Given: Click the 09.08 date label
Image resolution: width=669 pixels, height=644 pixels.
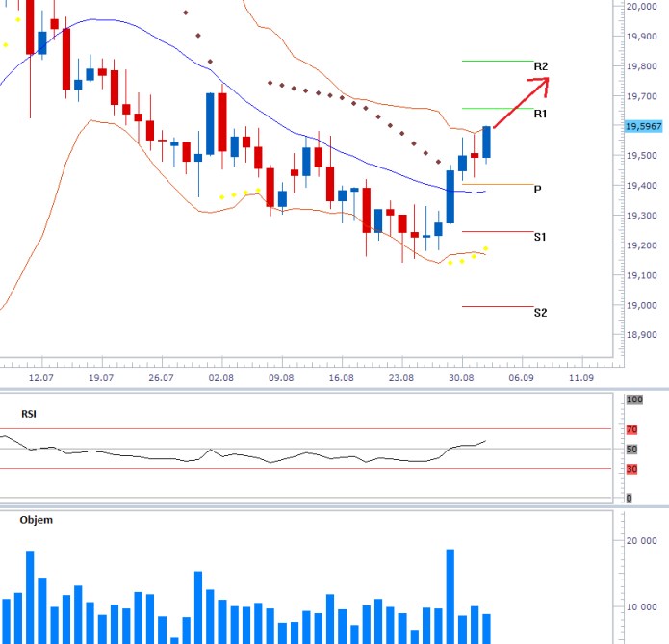Looking at the screenshot, I should (x=281, y=378).
